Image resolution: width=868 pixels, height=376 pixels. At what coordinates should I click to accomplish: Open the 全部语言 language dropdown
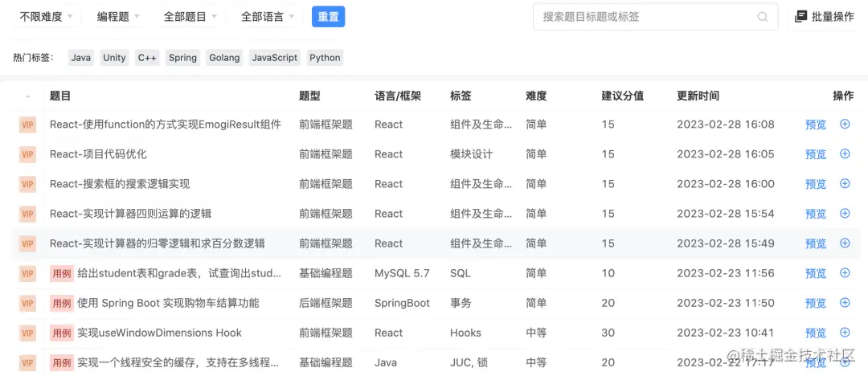coord(268,17)
